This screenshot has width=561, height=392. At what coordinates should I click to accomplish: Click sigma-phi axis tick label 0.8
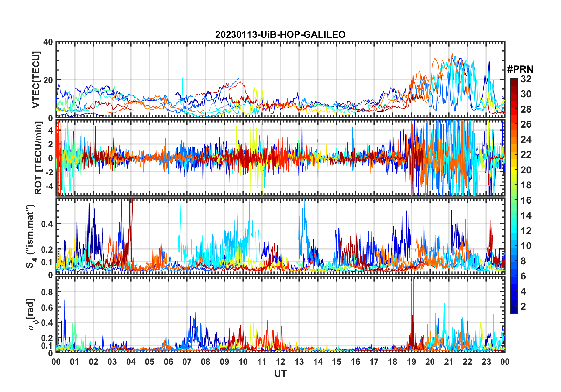tap(47, 292)
